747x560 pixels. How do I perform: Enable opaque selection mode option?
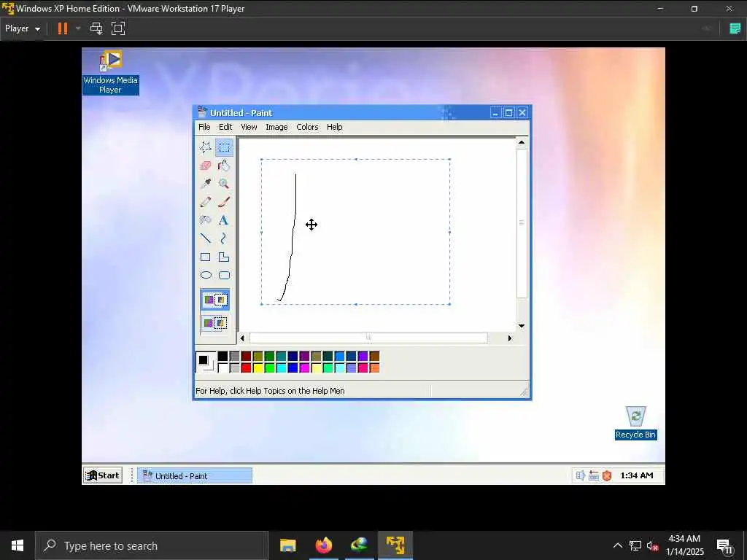point(215,300)
